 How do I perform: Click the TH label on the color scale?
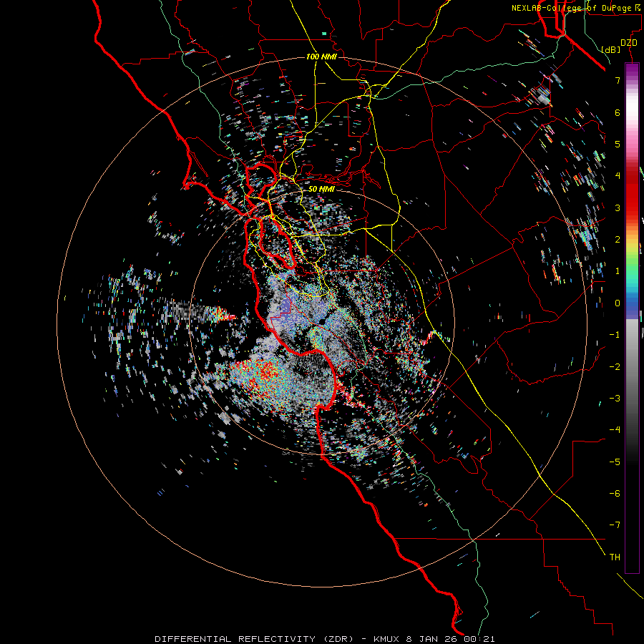(x=615, y=557)
